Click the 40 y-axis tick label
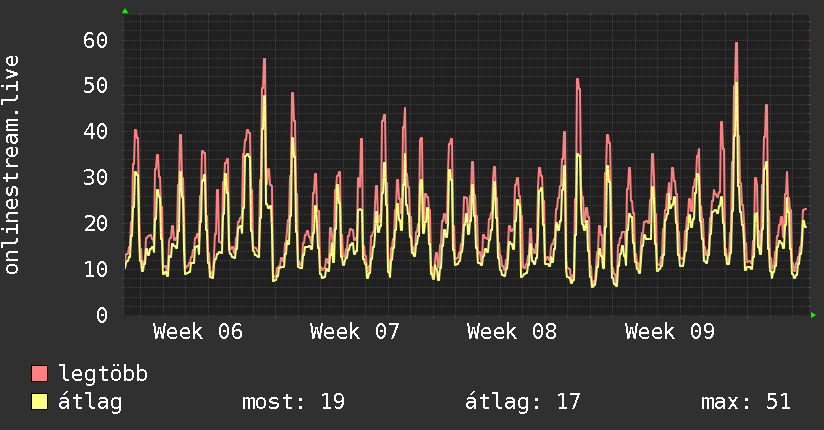 click(95, 132)
